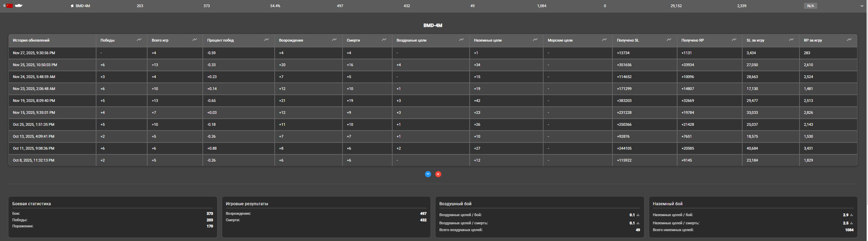Show the Наземные цели graph icon
Viewport: 868px width, 241px height.
[x=535, y=40]
